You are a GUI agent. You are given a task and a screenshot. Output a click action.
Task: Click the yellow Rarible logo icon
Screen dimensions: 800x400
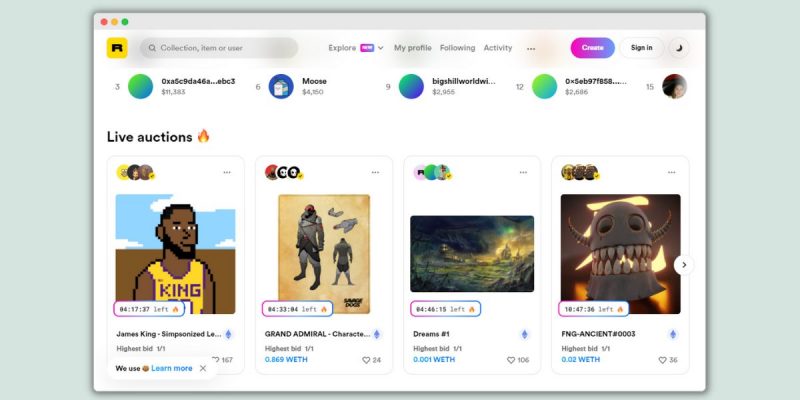coord(117,48)
